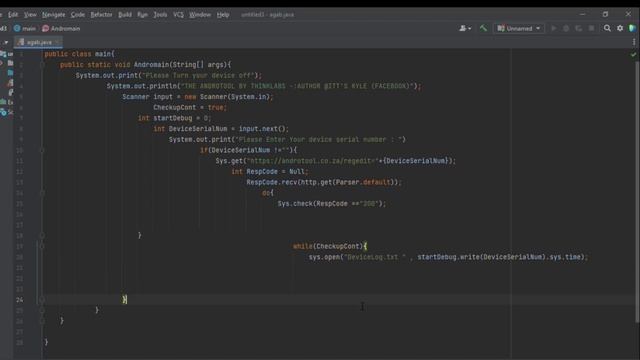Minimize the IDE window
Screen dimensions: 640x360
pyautogui.click(x=582, y=14)
